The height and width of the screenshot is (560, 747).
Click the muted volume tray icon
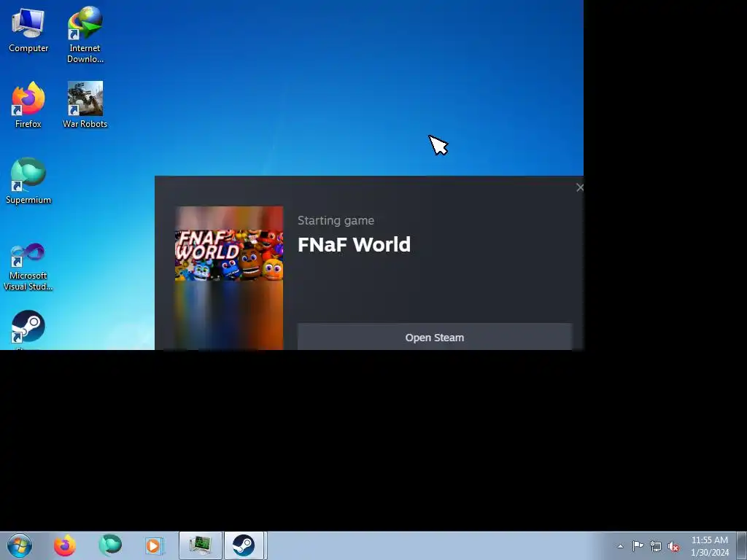click(673, 546)
